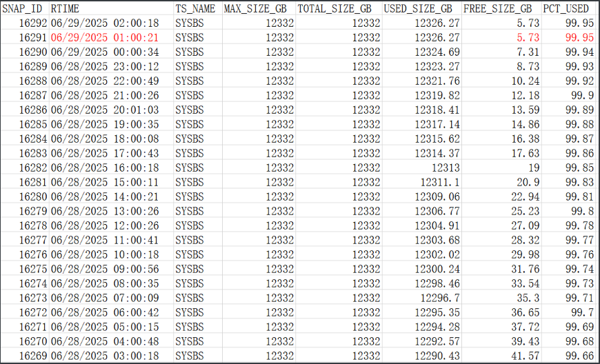Select used size value 12321.76
The image size is (600, 364).
tap(437, 81)
